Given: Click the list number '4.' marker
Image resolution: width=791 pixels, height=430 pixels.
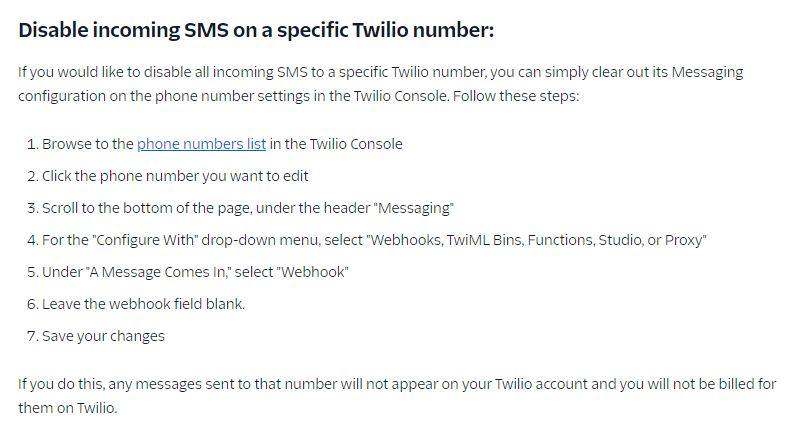Looking at the screenshot, I should point(33,240).
